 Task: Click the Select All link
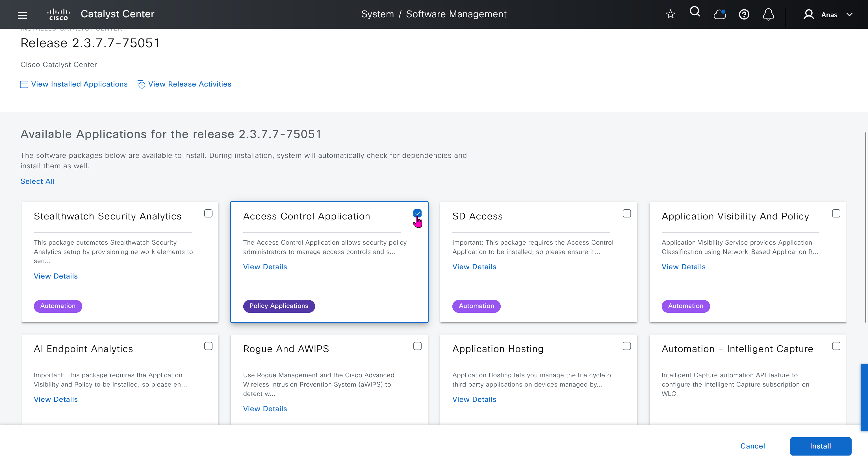click(37, 181)
